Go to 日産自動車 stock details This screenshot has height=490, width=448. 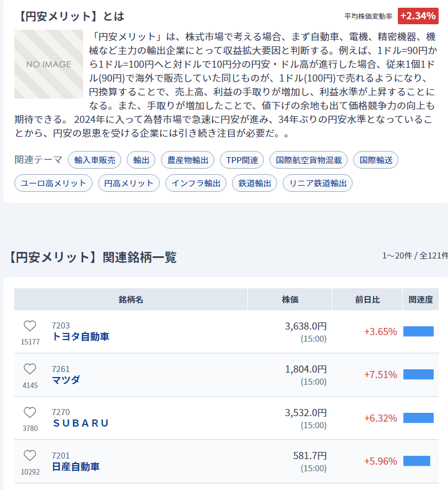pyautogui.click(x=75, y=466)
